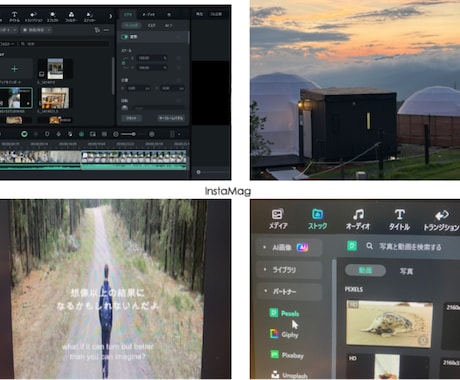Open the ストック tab

[317, 219]
